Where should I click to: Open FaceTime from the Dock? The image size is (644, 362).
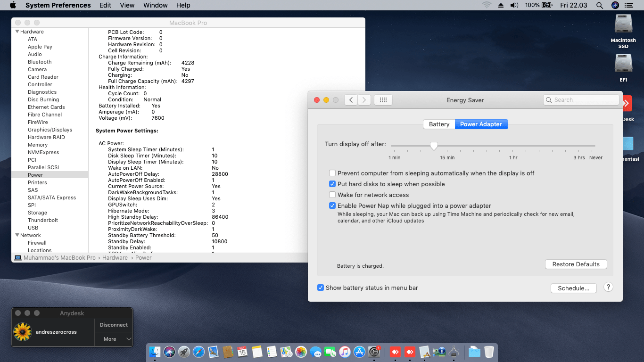coord(330,352)
